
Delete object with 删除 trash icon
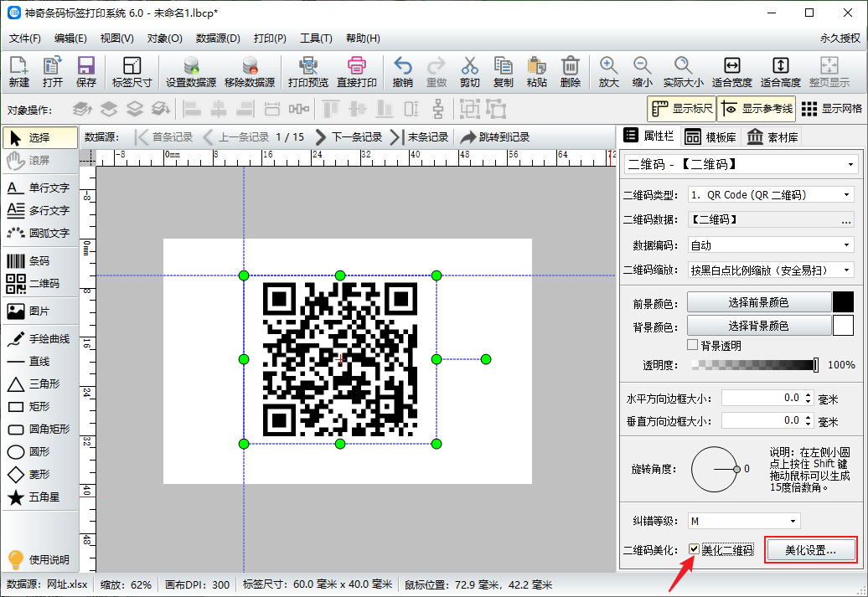(571, 72)
